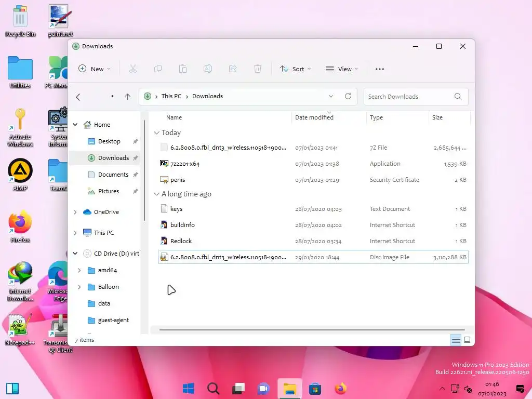
Task: Click the Rename icon in toolbar
Action: pyautogui.click(x=208, y=69)
